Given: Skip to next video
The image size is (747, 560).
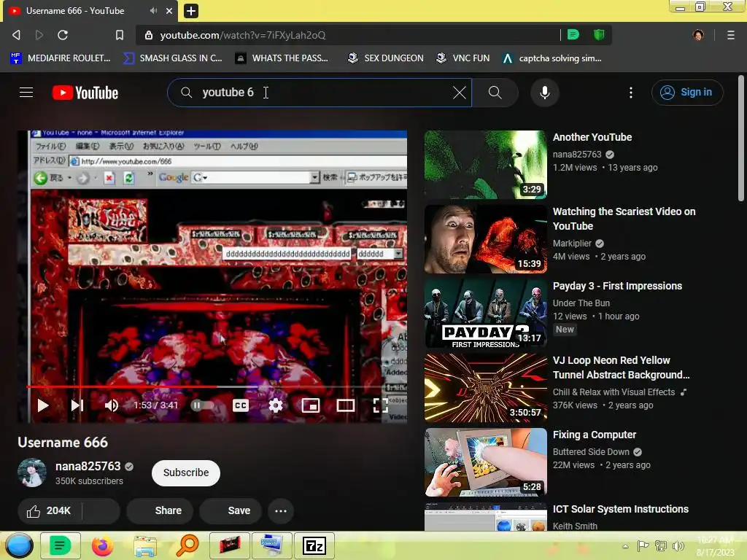Looking at the screenshot, I should [77, 405].
